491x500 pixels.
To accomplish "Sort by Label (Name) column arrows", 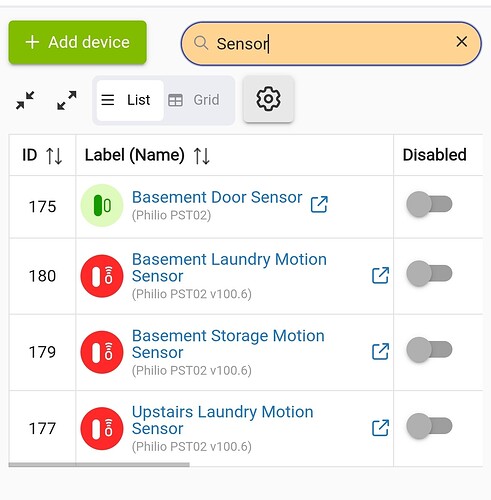I will [x=202, y=156].
